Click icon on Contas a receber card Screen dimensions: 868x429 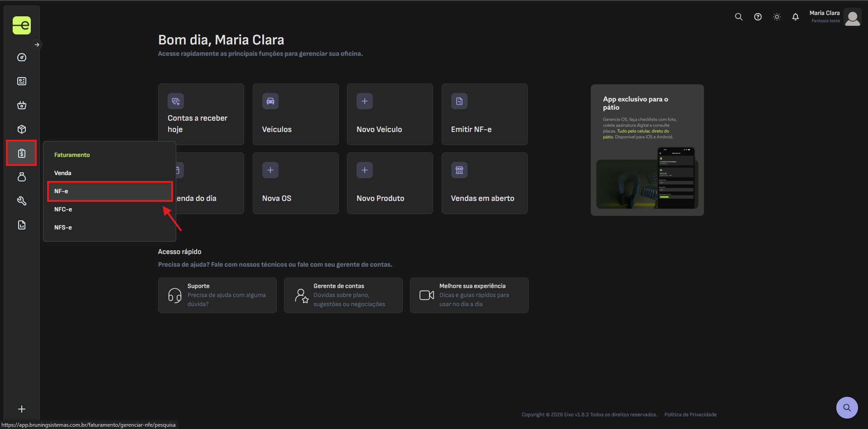[x=176, y=101]
